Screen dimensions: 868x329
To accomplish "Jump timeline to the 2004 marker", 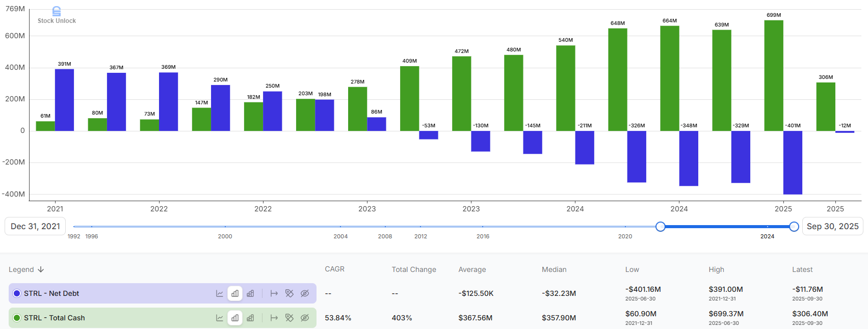I will [x=340, y=236].
